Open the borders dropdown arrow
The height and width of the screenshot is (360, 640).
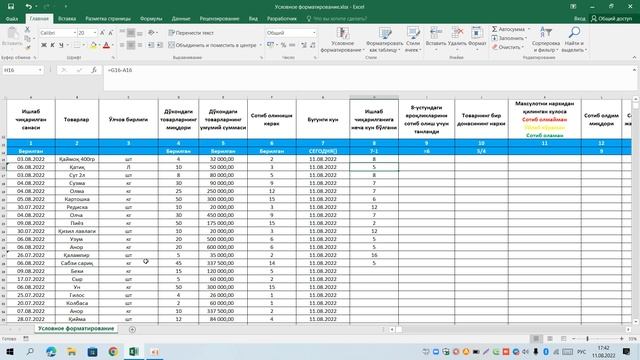[x=84, y=45]
